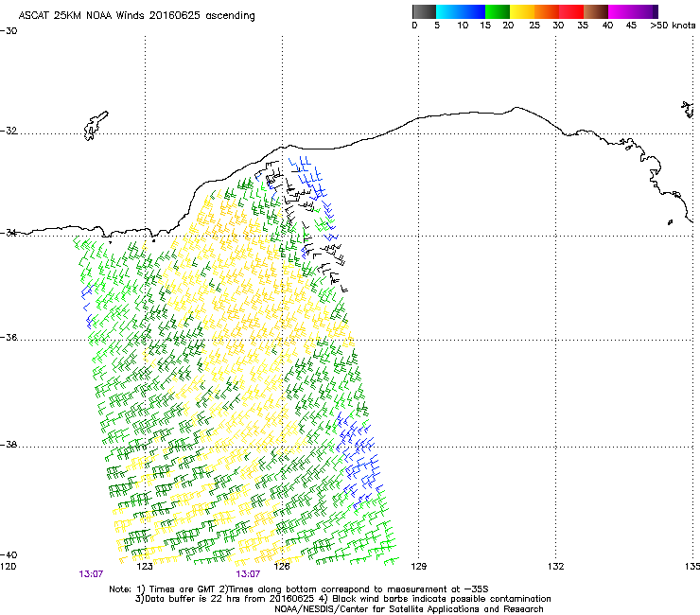Click the longitude label 123
700x615 pixels.
[x=145, y=567]
